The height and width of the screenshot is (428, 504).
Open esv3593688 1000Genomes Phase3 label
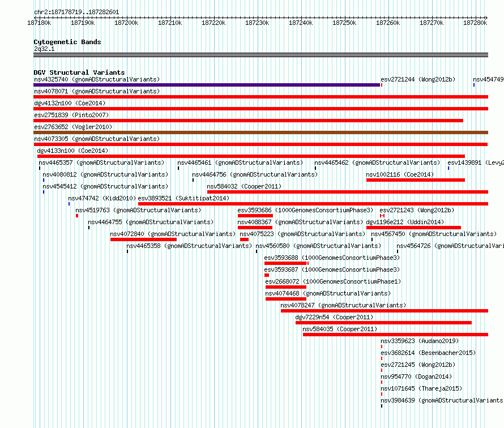[x=332, y=258]
